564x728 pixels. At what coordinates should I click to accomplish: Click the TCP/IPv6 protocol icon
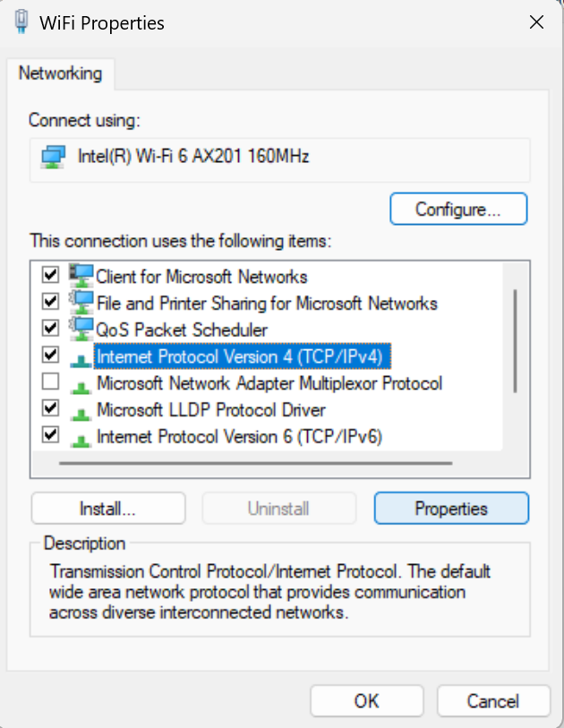tap(81, 438)
